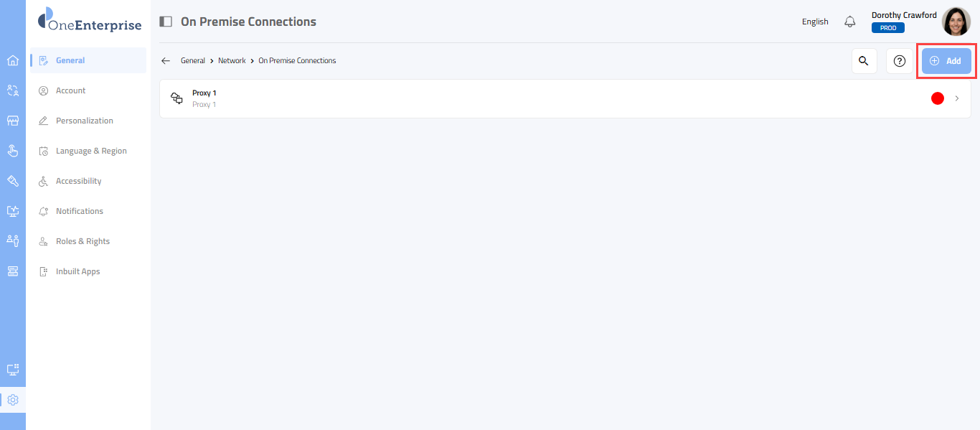The image size is (980, 430).
Task: Click the store icon in the left rail
Action: pyautogui.click(x=12, y=121)
